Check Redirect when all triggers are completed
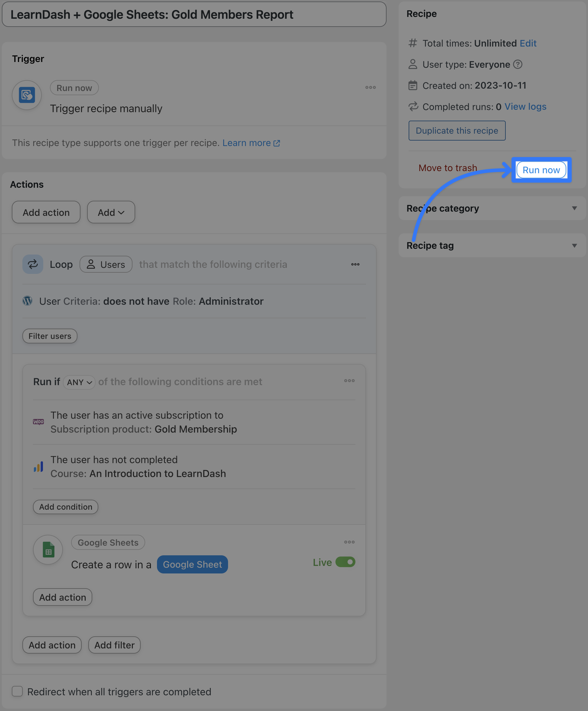Viewport: 588px width, 711px height. pos(17,691)
